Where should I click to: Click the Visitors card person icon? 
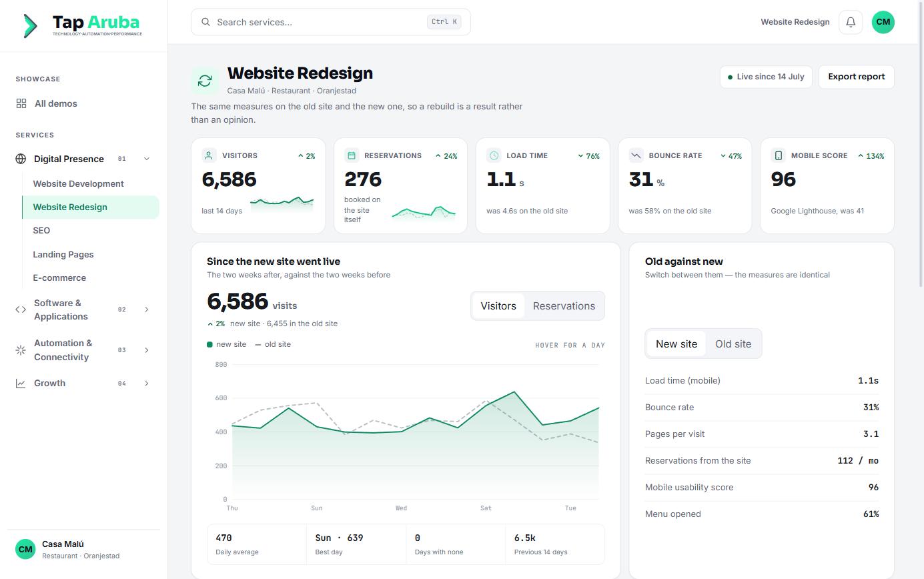click(x=209, y=155)
